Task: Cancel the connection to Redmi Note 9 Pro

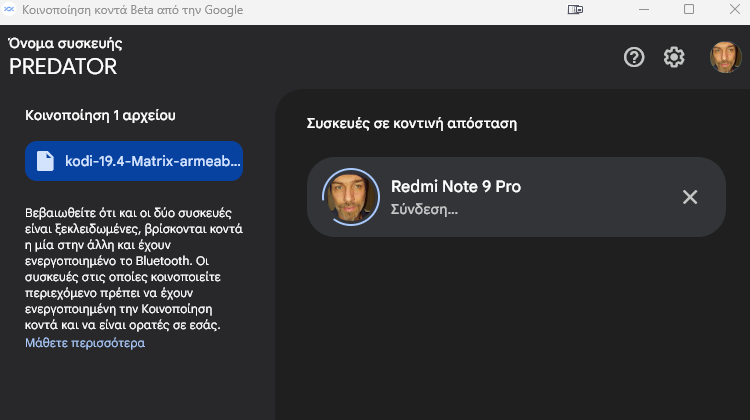Action: coord(690,197)
